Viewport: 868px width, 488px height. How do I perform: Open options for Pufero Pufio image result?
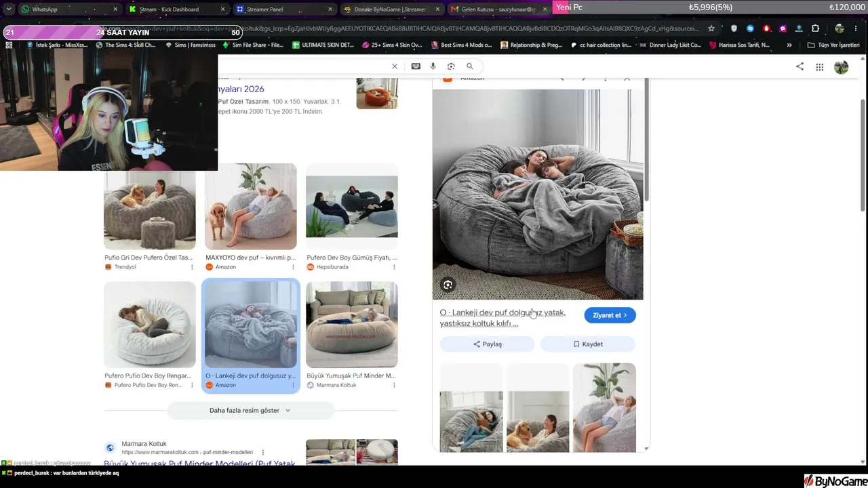[x=191, y=385]
